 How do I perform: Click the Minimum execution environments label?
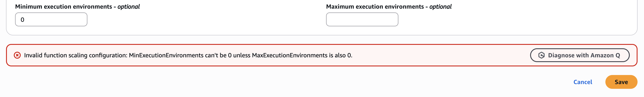(63, 6)
